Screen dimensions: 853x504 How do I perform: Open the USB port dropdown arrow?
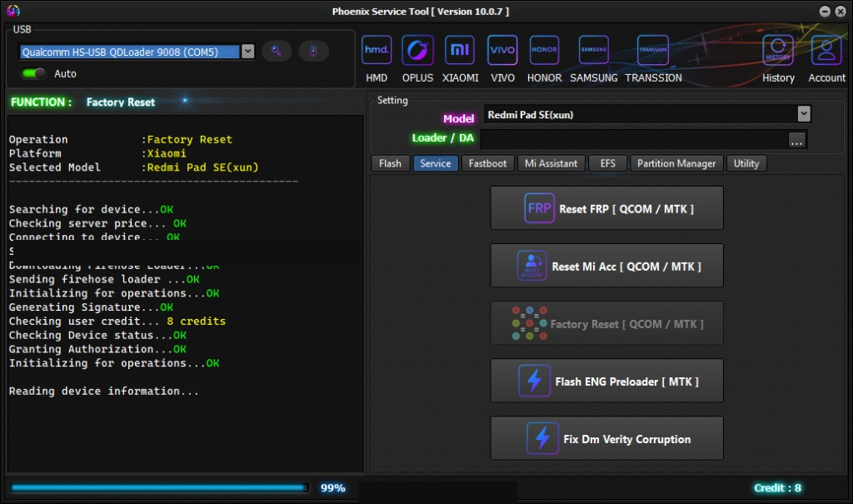247,51
